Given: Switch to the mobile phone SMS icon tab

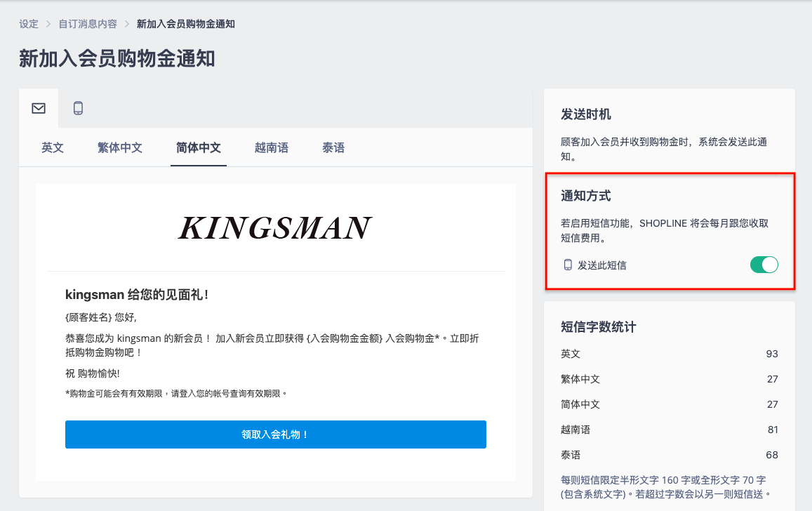Looking at the screenshot, I should (x=78, y=108).
